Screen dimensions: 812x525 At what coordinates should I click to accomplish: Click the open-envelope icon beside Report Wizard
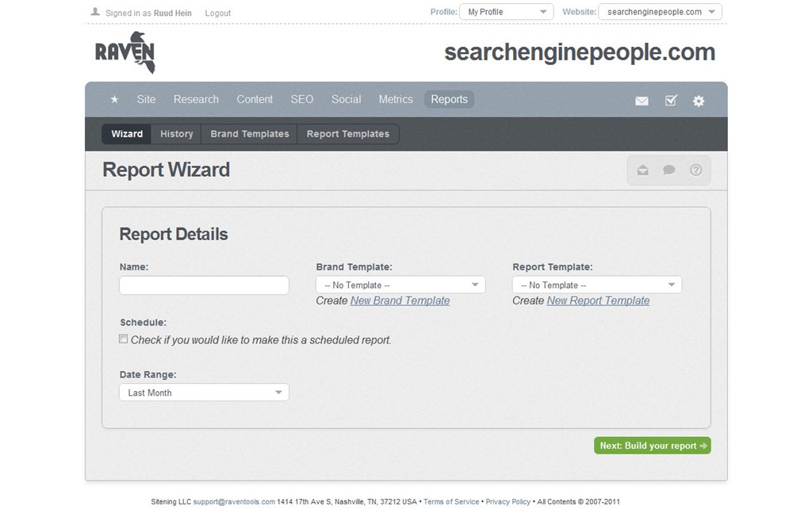642,171
